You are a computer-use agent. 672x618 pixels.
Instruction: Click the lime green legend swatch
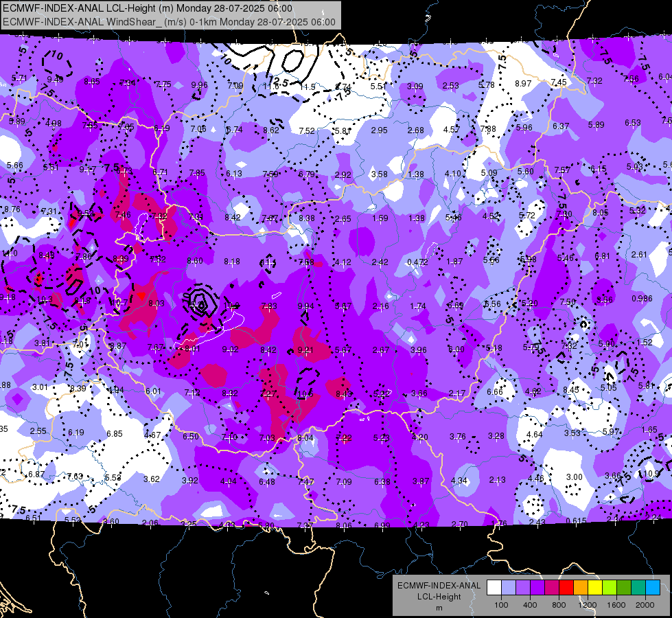(x=610, y=588)
